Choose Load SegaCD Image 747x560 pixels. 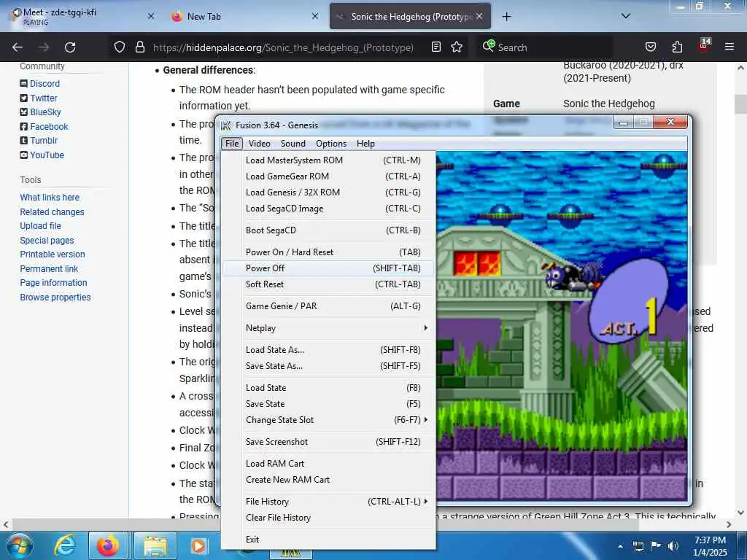(x=328, y=209)
